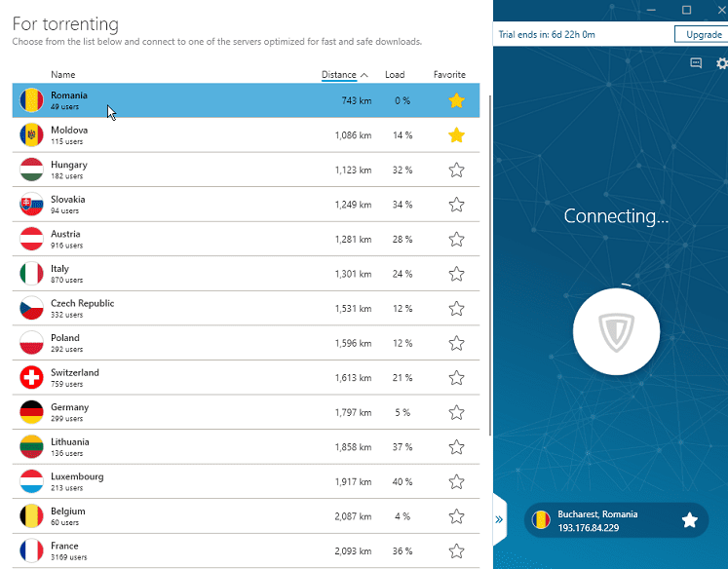This screenshot has height=569, width=728.
Task: Maximize the VPN window
Action: 687,10
